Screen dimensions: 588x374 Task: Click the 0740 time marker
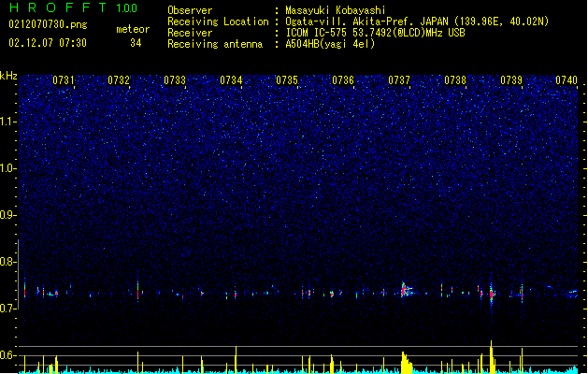[x=566, y=80]
